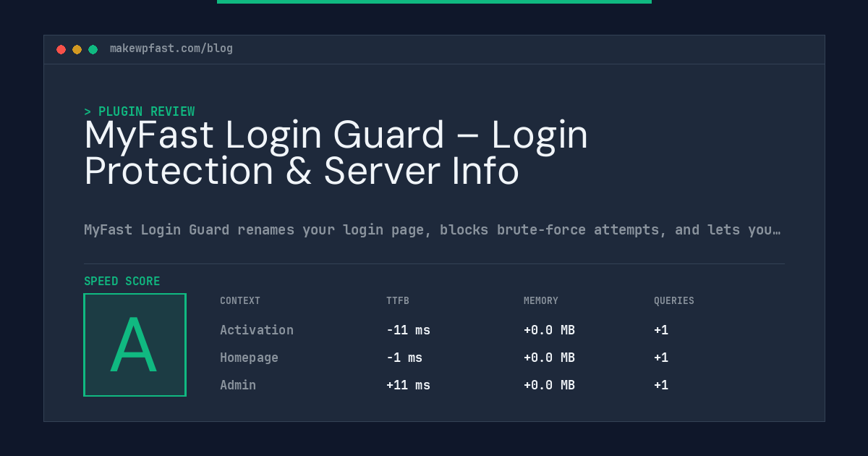The height and width of the screenshot is (456, 868).
Task: Click Activation row queries +1
Action: pyautogui.click(x=661, y=330)
